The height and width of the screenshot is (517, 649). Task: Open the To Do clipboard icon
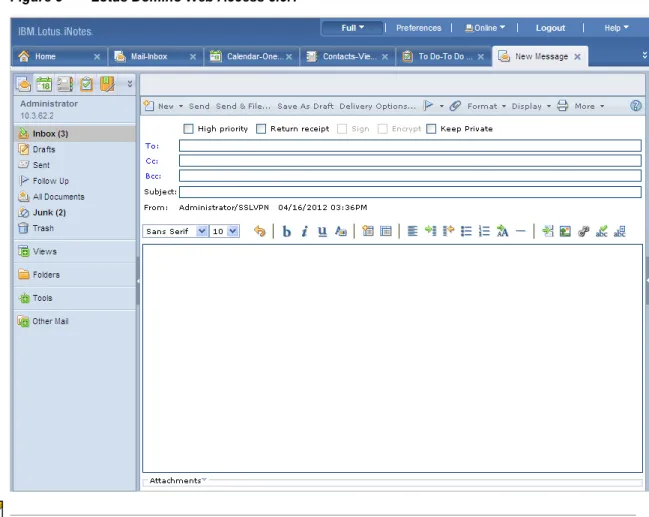point(86,84)
